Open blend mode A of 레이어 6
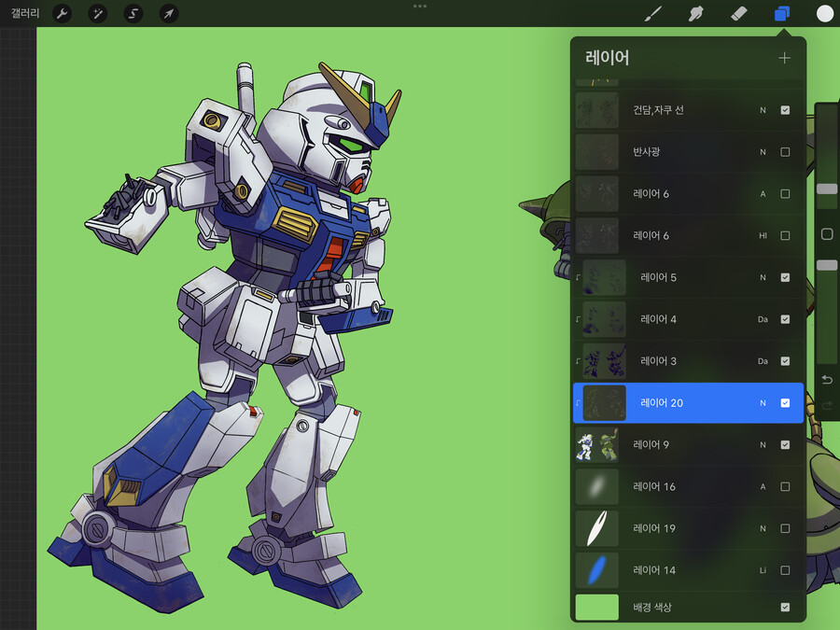 (763, 194)
